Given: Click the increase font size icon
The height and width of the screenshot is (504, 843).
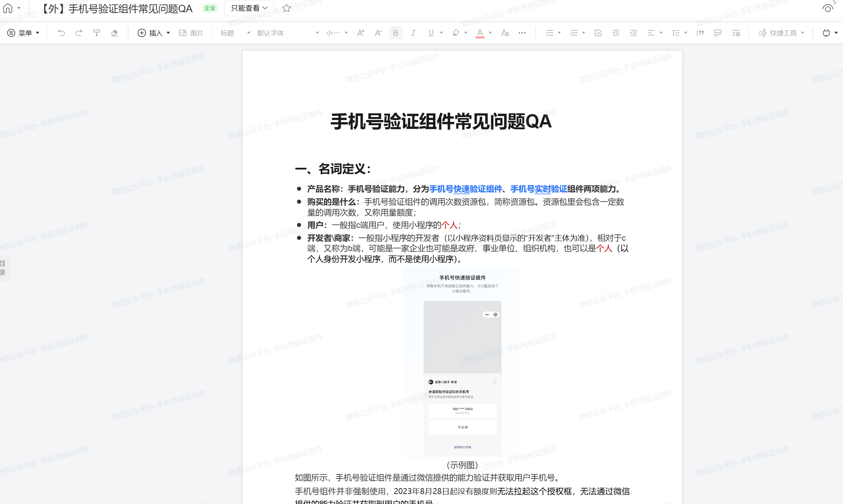Looking at the screenshot, I should pyautogui.click(x=361, y=33).
